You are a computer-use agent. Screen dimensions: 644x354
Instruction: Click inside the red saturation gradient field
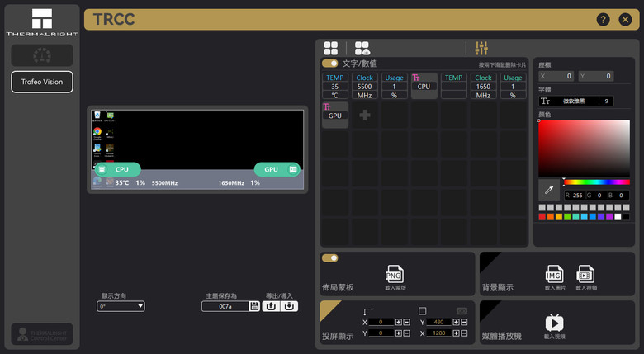584,149
